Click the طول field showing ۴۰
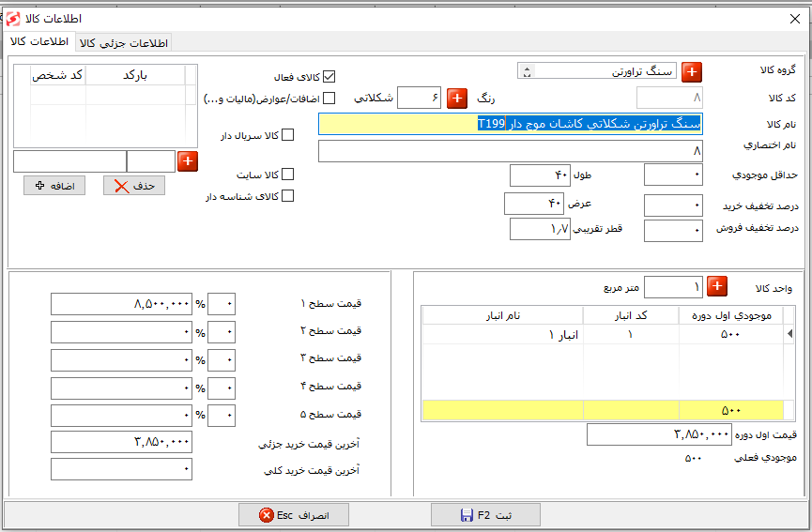This screenshot has height=532, width=812. [540, 175]
